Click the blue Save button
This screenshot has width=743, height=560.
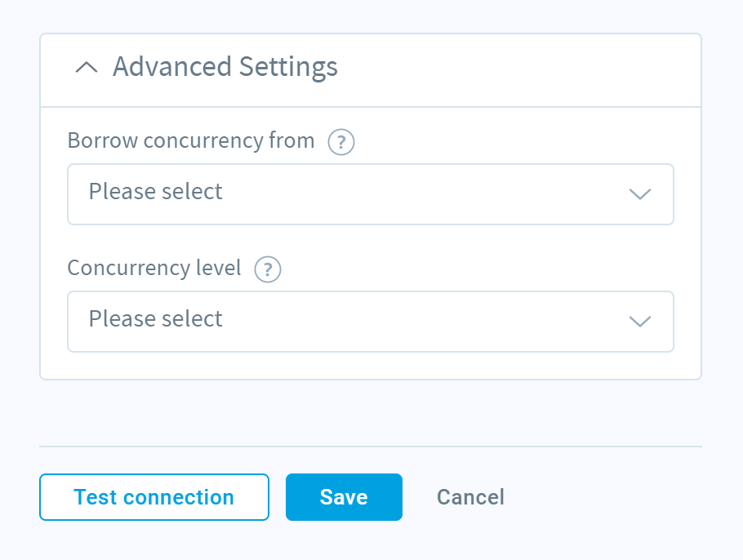tap(344, 497)
